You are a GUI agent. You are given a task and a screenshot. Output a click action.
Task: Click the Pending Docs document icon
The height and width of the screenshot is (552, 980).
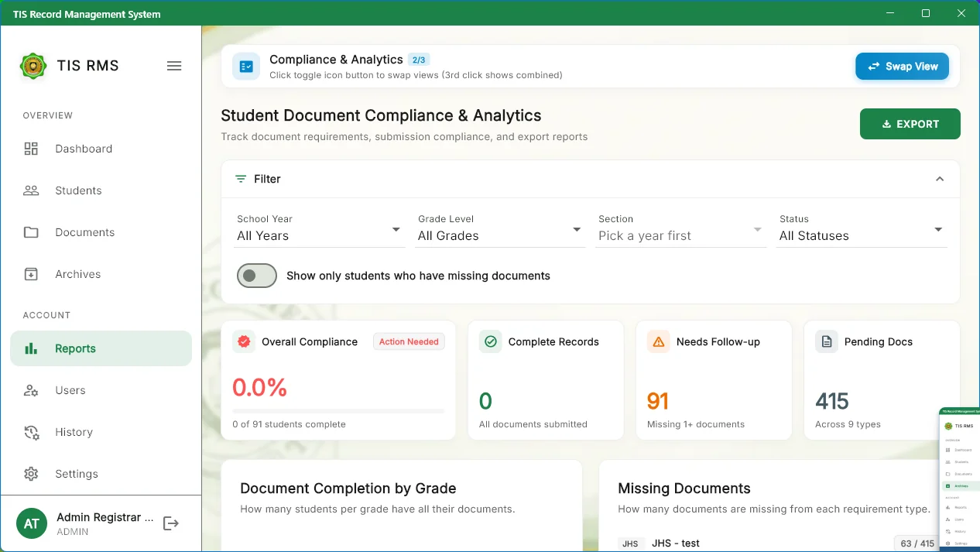(x=827, y=341)
